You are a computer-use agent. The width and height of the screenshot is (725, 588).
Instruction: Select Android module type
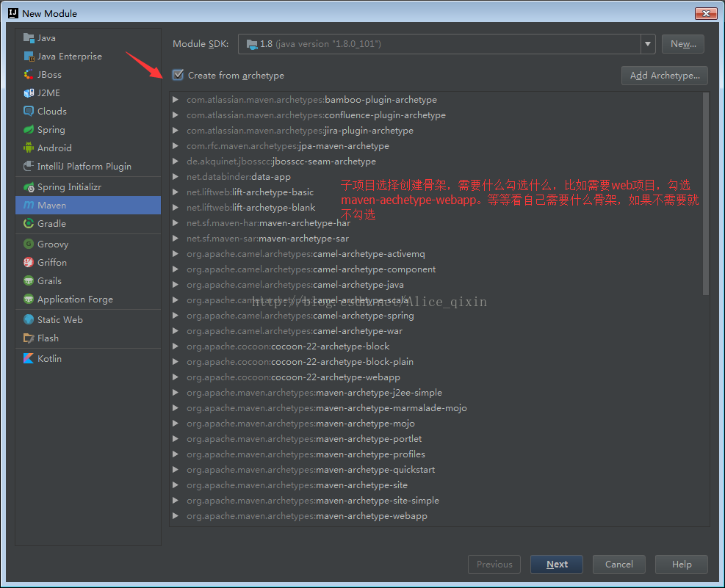88,148
